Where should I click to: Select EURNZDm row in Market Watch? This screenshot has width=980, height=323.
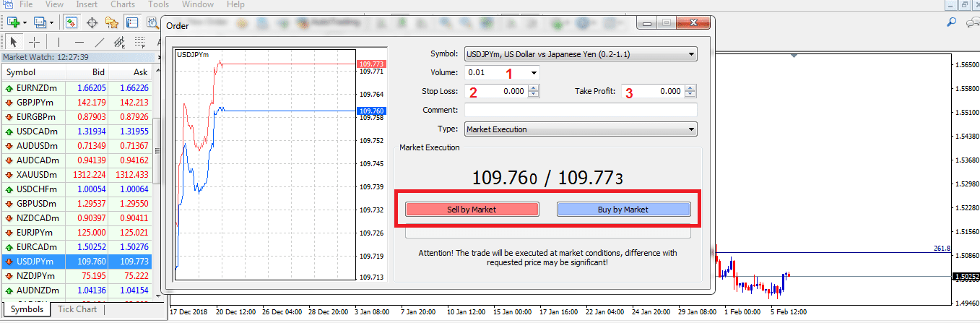(77, 87)
